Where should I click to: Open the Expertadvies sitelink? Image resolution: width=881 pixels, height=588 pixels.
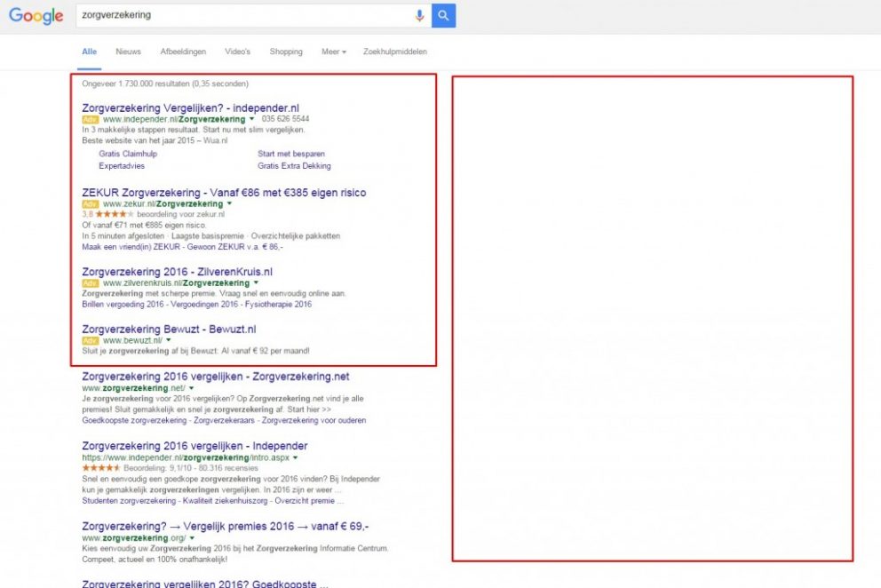pyautogui.click(x=122, y=166)
